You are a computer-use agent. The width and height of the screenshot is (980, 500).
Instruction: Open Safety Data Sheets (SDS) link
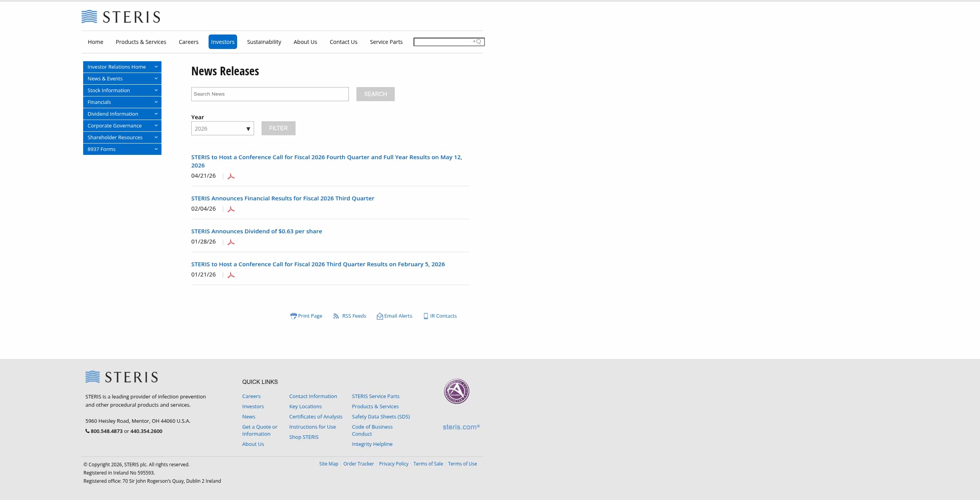click(381, 417)
